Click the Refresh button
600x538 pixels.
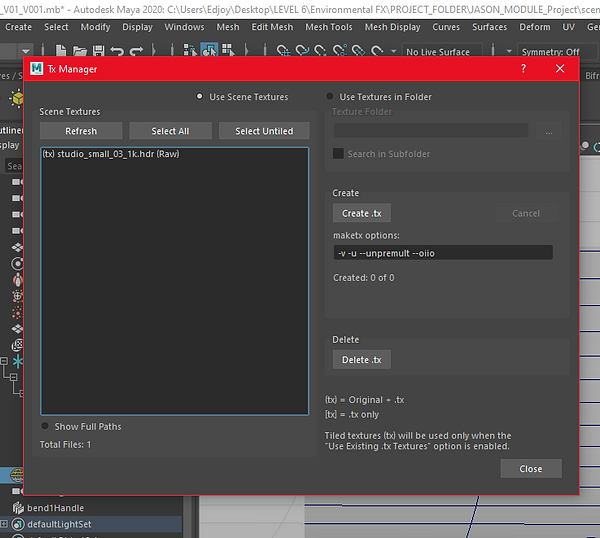(81, 131)
